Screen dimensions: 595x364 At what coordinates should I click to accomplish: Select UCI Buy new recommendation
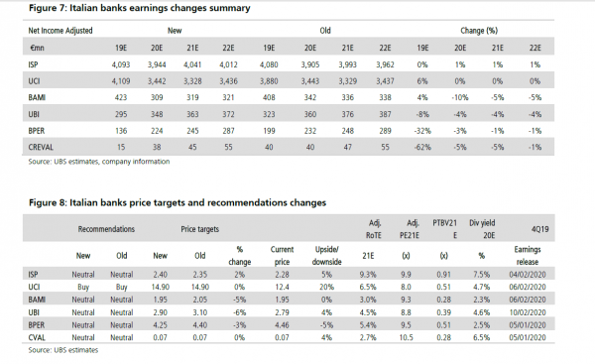[x=83, y=287]
